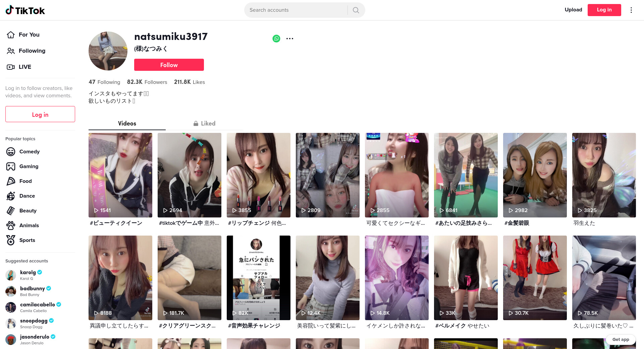
Task: Open the video with 1541 views
Action: tap(120, 175)
